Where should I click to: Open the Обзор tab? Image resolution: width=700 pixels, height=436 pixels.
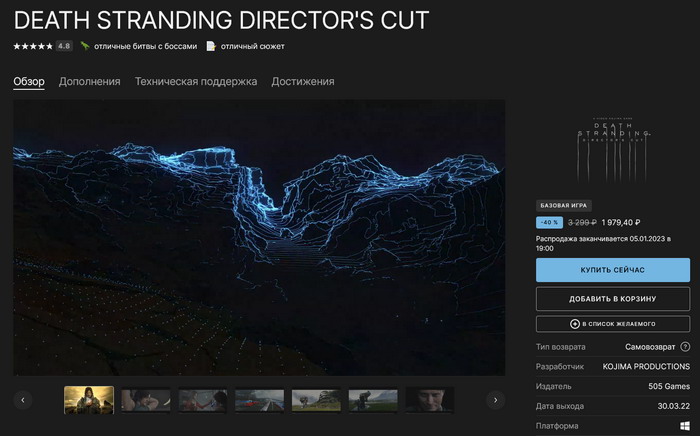[x=29, y=82]
